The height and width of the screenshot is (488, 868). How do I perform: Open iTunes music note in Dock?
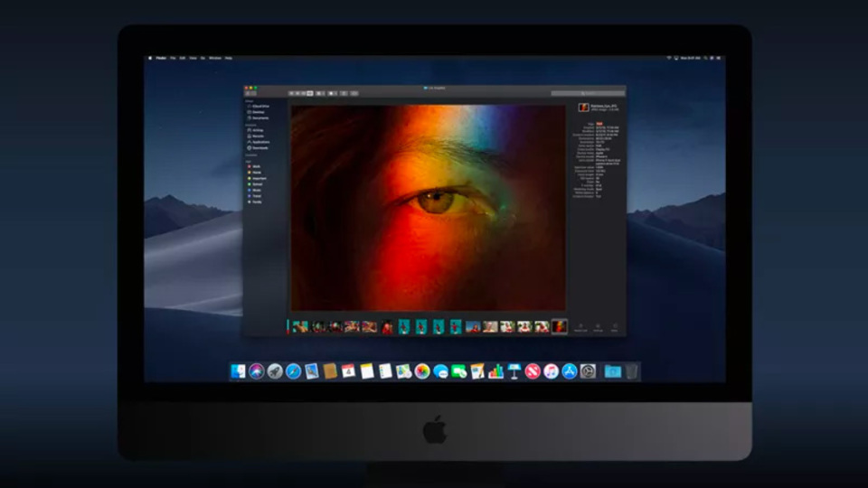coord(551,371)
